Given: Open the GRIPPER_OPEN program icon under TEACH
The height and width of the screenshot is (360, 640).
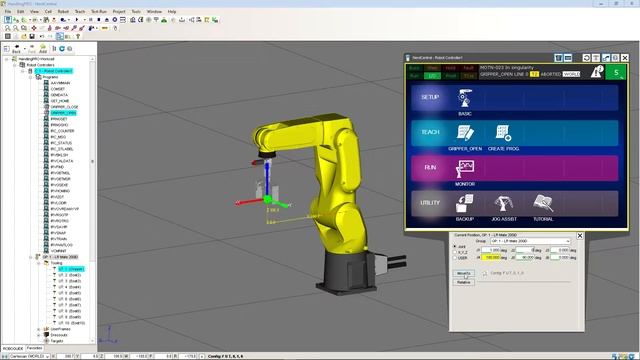Looking at the screenshot, I should 464,134.
